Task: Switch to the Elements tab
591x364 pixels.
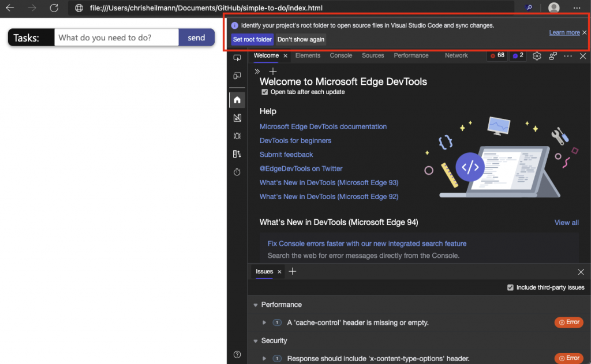Action: 308,55
